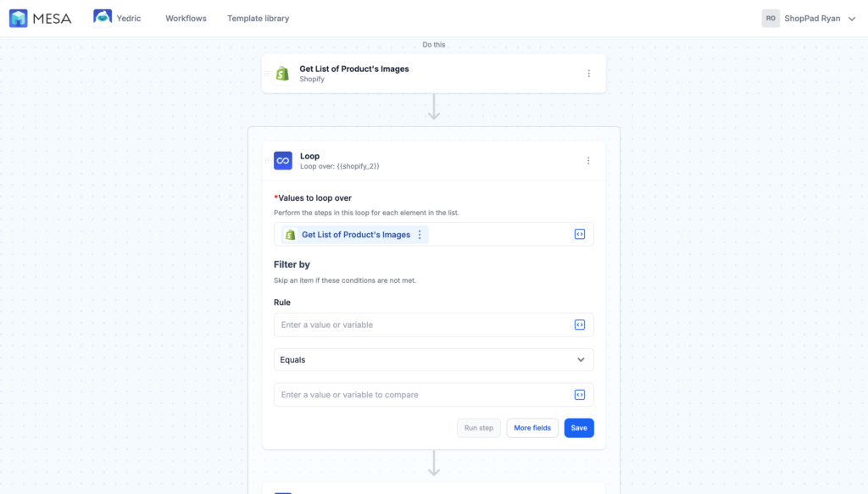Screen dimensions: 868x494
Task: Click the Shopify badge inside the loop-over token
Action: (x=289, y=234)
